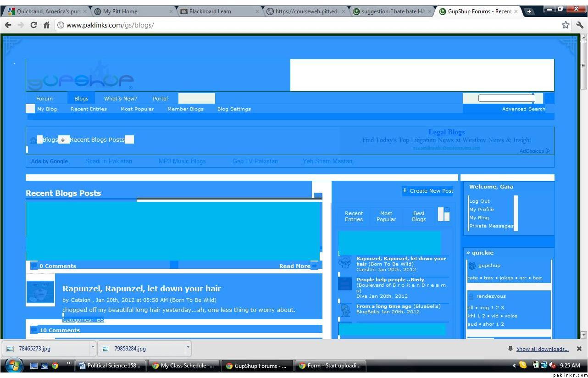Open Advanced Search link
Viewport: 588px width, 378px height.
click(x=523, y=109)
